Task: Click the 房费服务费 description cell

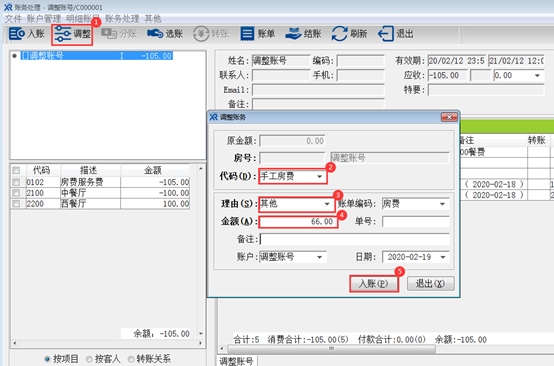Action: (90, 182)
